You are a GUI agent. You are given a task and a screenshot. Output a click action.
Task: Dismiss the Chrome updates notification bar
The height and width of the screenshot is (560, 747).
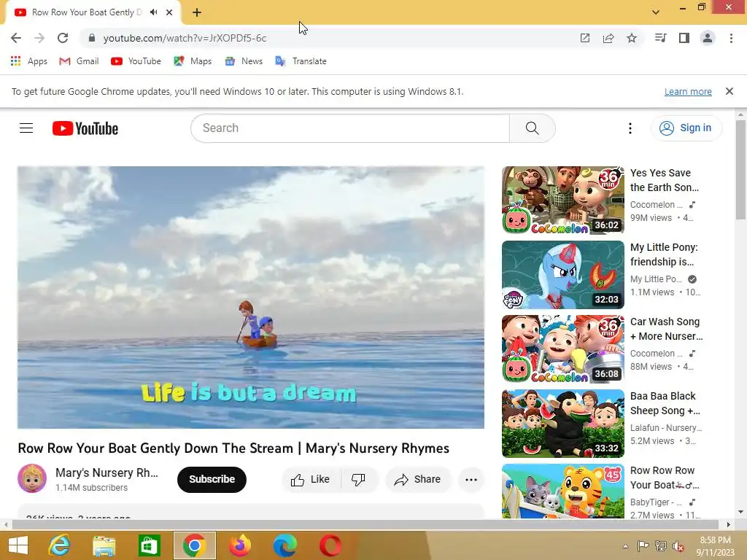coord(729,91)
